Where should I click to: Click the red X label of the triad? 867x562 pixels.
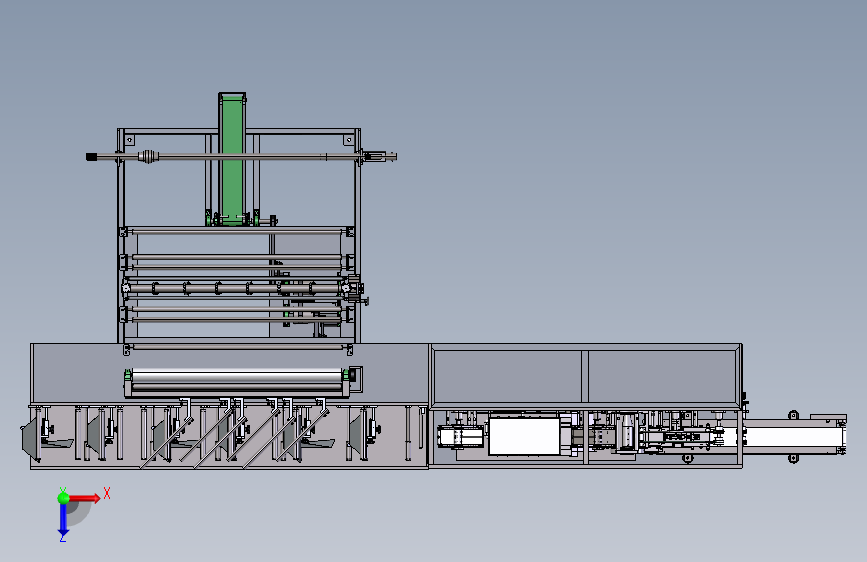tap(107, 493)
